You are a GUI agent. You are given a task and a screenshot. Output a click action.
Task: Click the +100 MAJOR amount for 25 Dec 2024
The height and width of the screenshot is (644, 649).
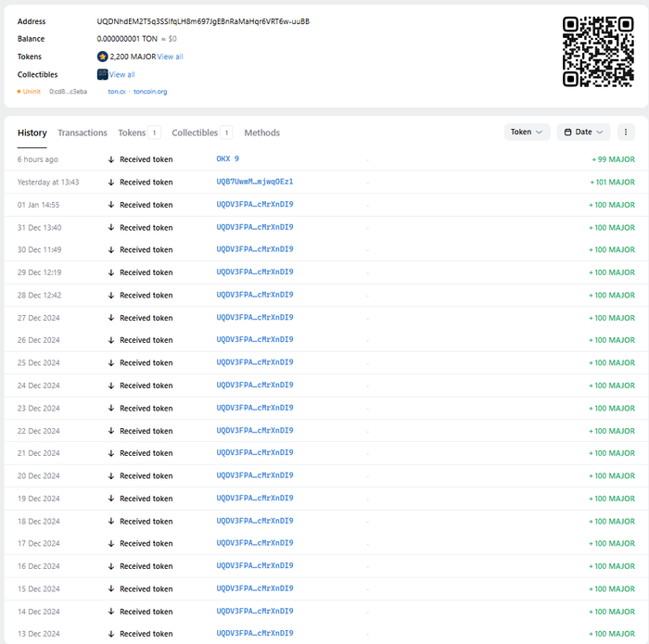[x=612, y=362]
